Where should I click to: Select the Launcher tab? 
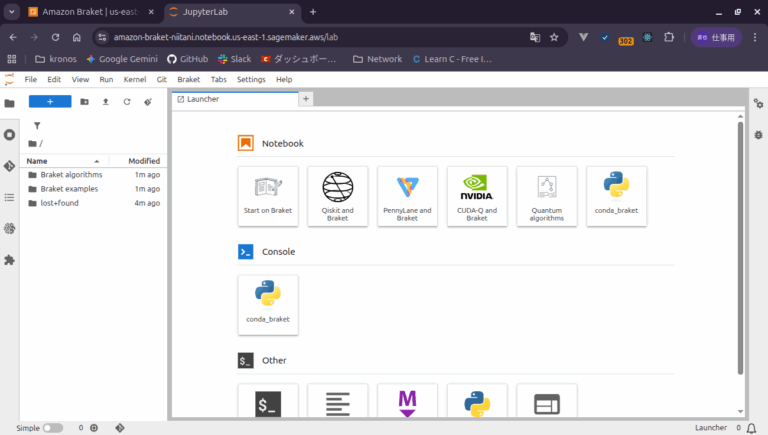[235, 99]
